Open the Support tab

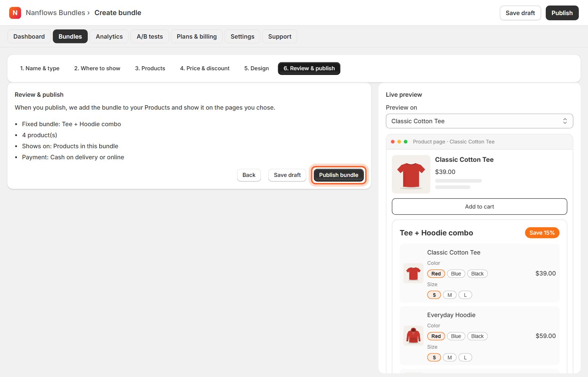click(280, 36)
